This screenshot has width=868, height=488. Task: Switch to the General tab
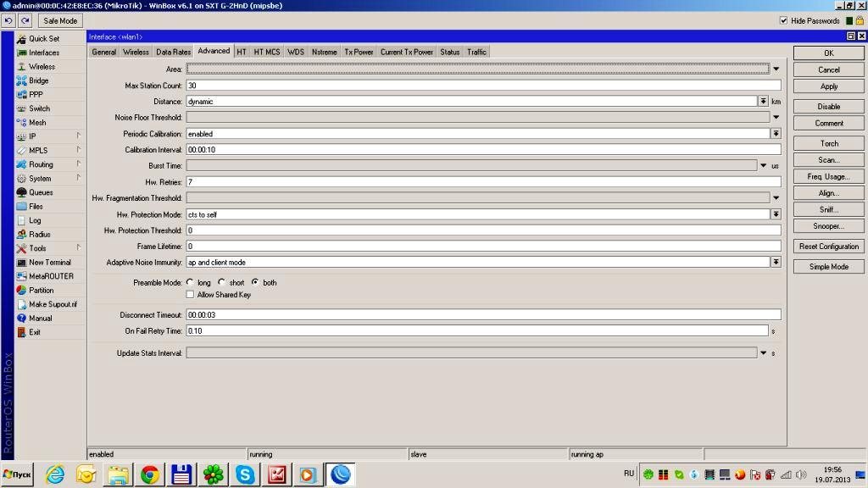(103, 52)
